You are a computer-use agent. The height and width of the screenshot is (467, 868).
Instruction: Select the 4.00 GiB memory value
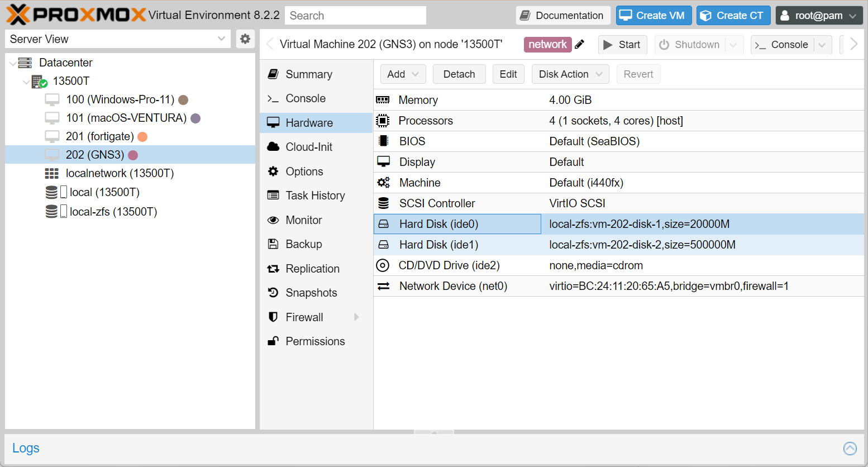570,100
